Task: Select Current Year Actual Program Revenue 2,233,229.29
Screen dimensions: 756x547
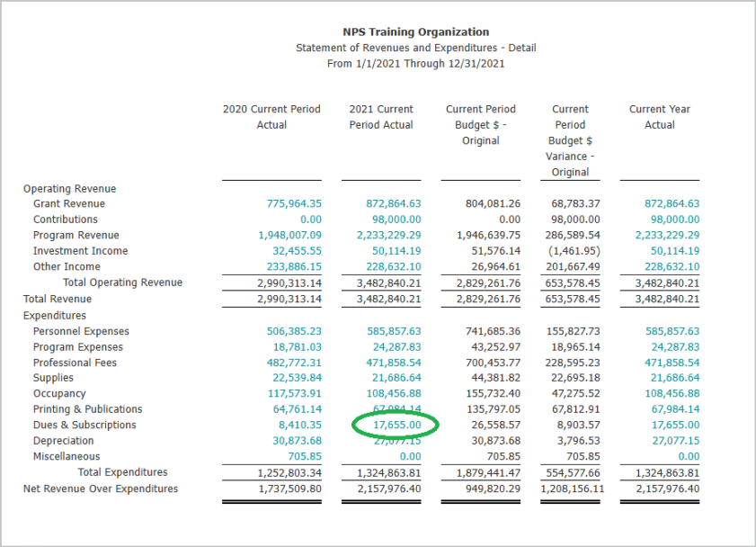Action: click(x=668, y=236)
